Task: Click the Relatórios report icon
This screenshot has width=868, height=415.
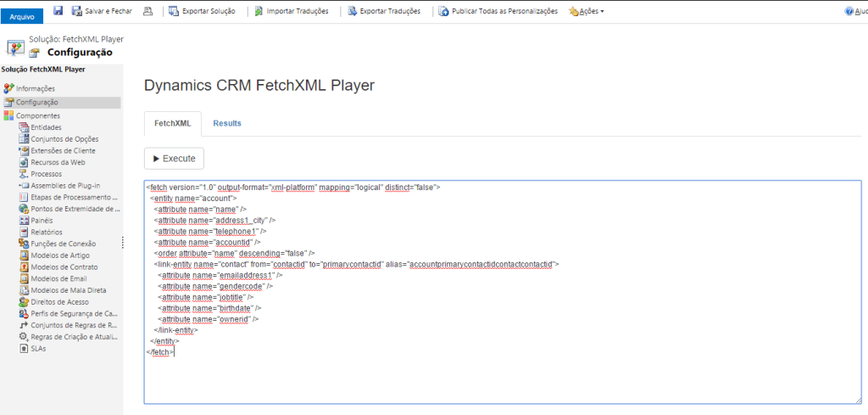Action: click(24, 233)
